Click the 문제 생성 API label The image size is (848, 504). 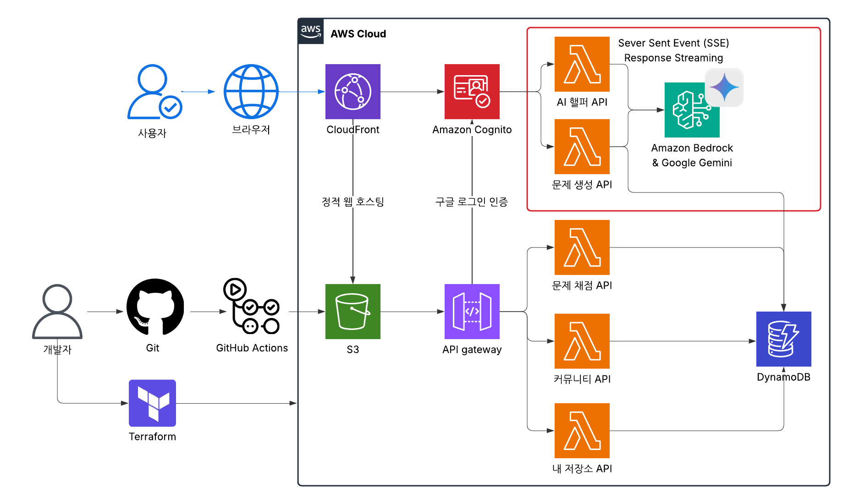pyautogui.click(x=582, y=185)
